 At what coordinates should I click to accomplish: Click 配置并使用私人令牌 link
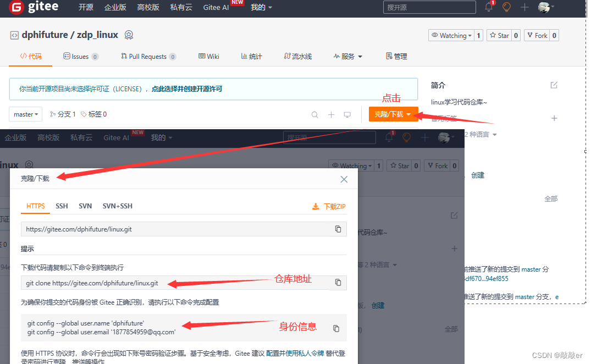[295, 354]
